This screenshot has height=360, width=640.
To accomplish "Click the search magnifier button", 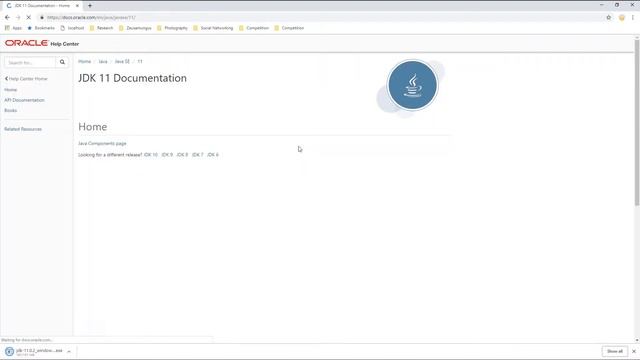I will pos(62,62).
